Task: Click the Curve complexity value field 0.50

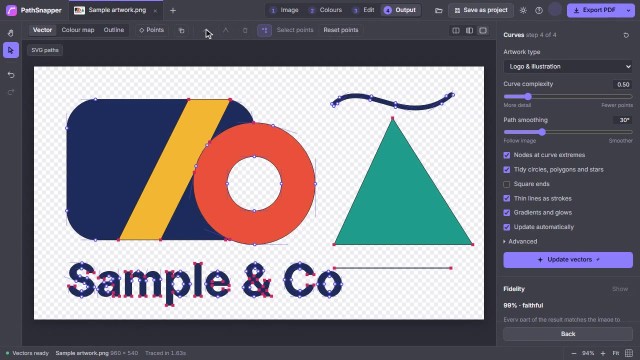Action: (623, 84)
